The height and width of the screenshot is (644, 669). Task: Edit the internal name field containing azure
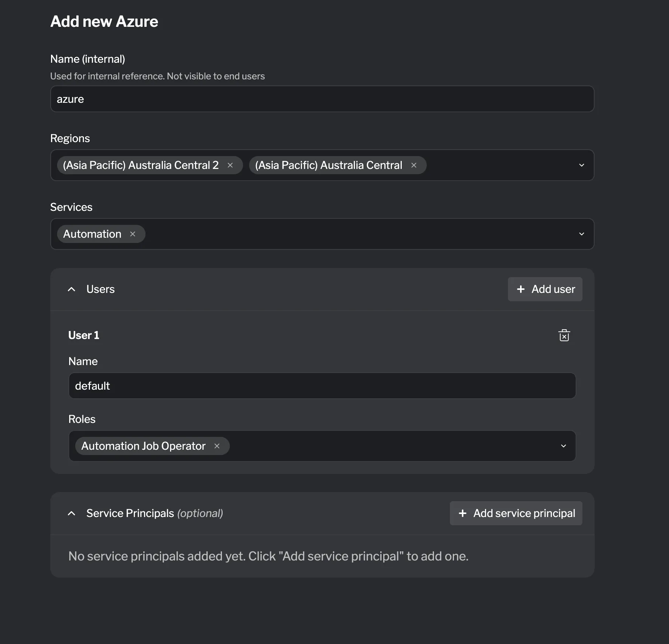321,99
